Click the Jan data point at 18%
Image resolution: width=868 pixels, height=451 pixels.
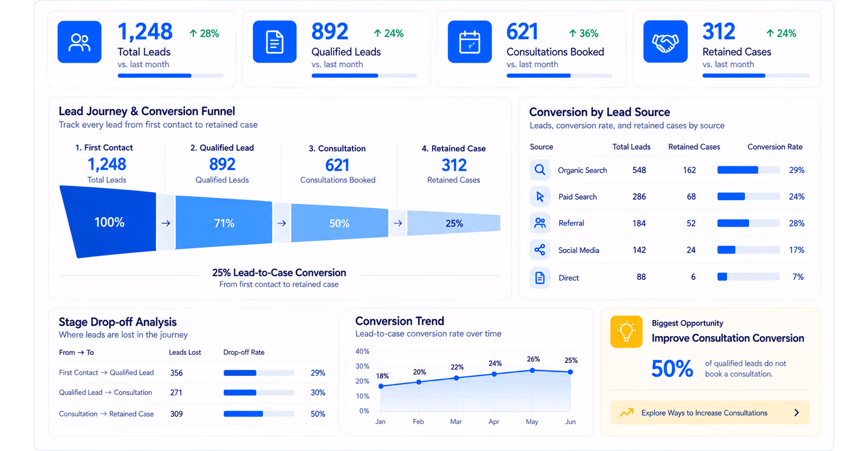point(381,386)
